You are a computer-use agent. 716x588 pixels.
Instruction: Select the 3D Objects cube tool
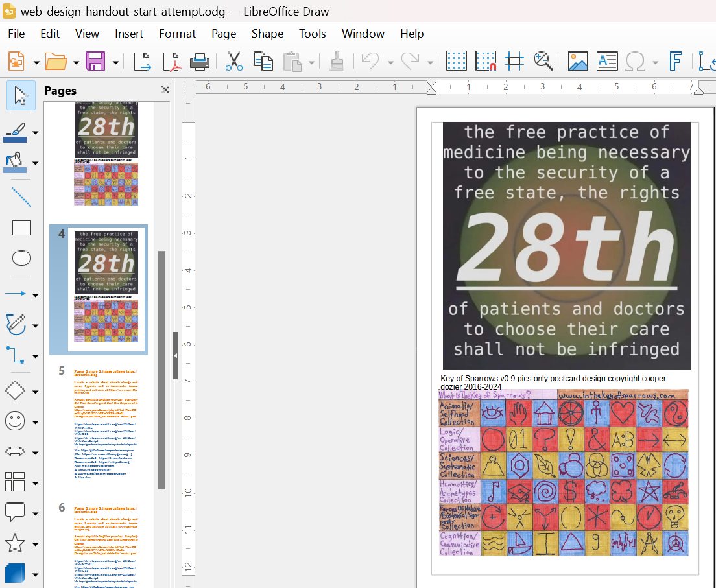[15, 573]
